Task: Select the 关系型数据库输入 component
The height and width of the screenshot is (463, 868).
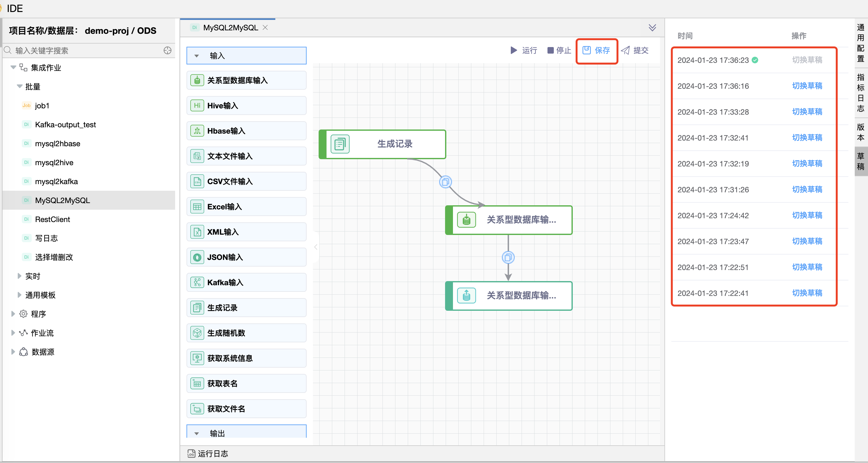Action: pyautogui.click(x=246, y=80)
